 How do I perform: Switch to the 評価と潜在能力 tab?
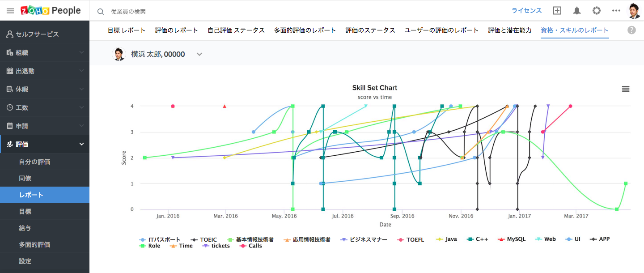(x=510, y=30)
